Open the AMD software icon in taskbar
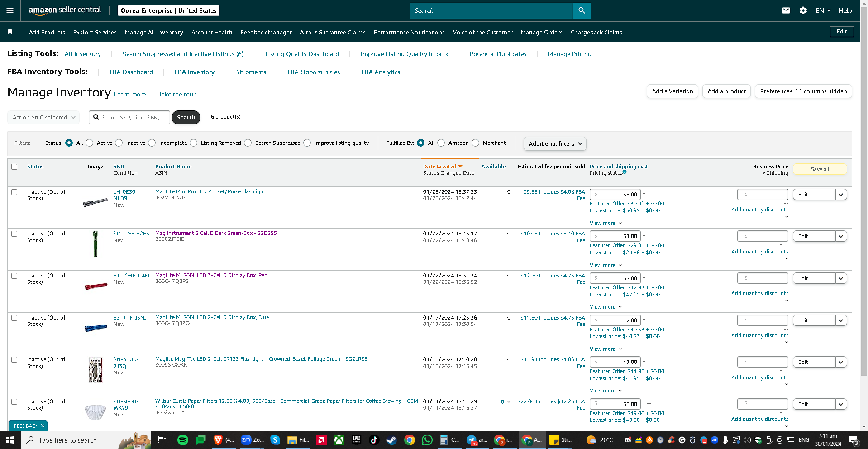 click(321, 439)
